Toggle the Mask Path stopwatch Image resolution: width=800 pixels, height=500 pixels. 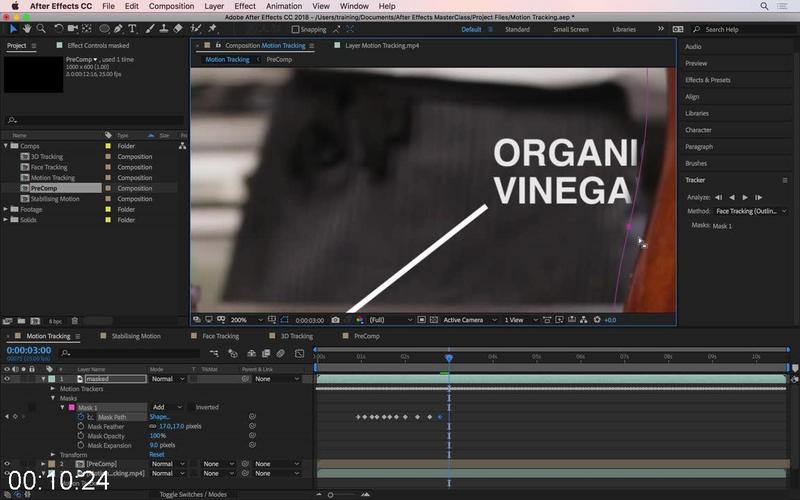(x=81, y=417)
